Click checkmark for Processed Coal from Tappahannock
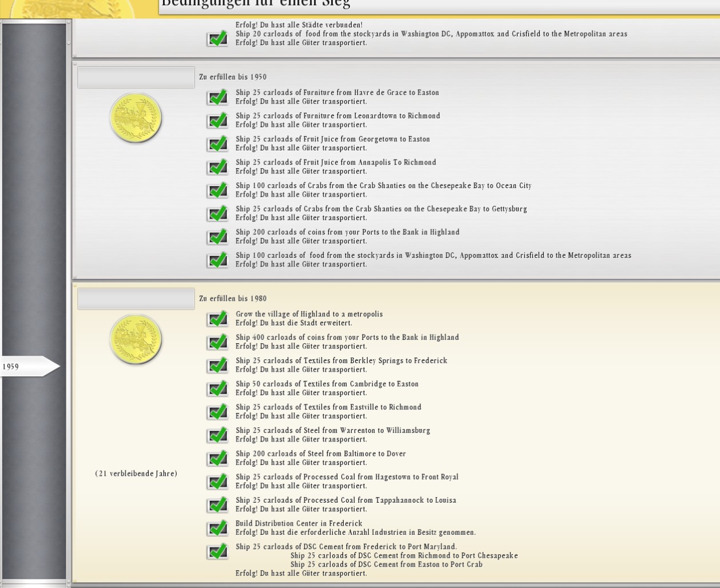Image resolution: width=720 pixels, height=588 pixels. pyautogui.click(x=217, y=505)
